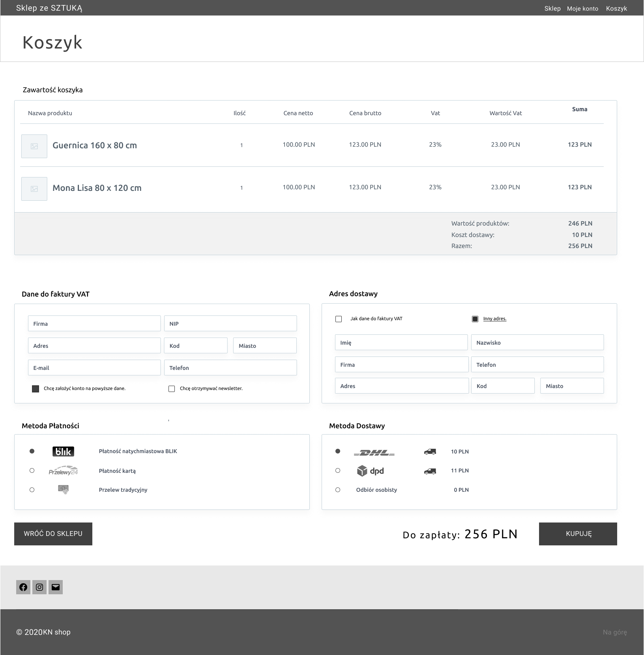Select the BLIK payment logo

63,451
